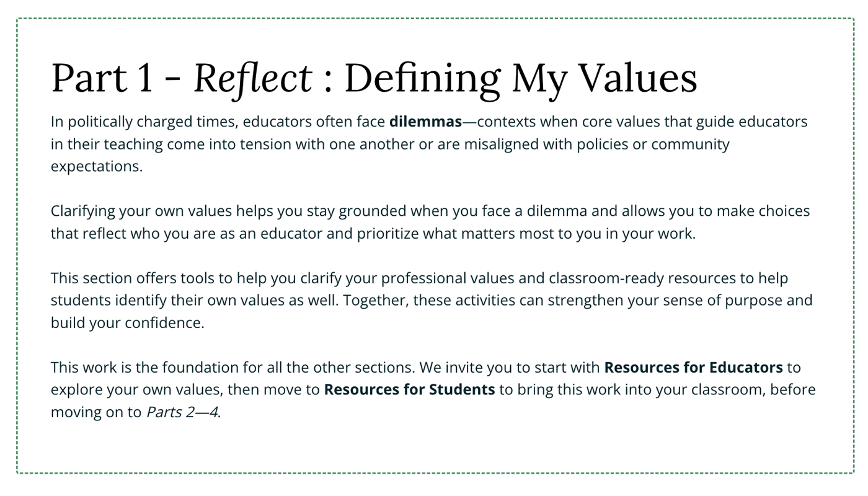This screenshot has width=868, height=496.
Task: Click the italic Parts 2—4 reference
Action: click(182, 412)
